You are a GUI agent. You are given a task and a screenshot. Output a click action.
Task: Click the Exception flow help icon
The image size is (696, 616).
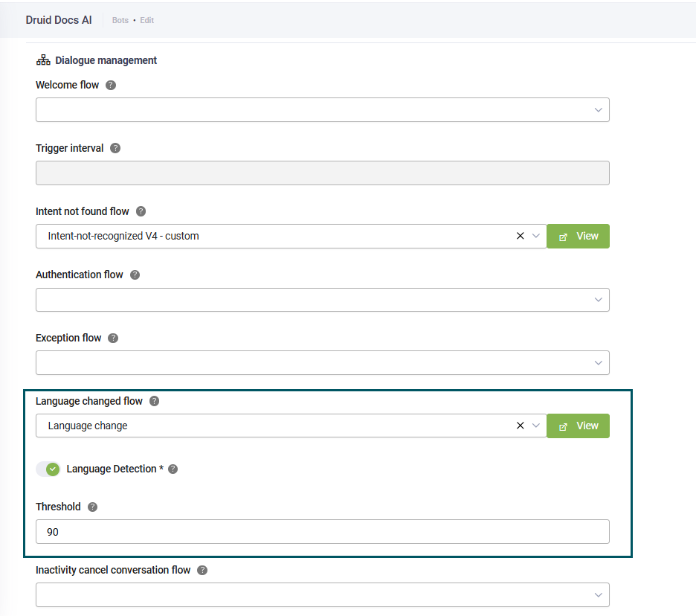click(x=112, y=338)
